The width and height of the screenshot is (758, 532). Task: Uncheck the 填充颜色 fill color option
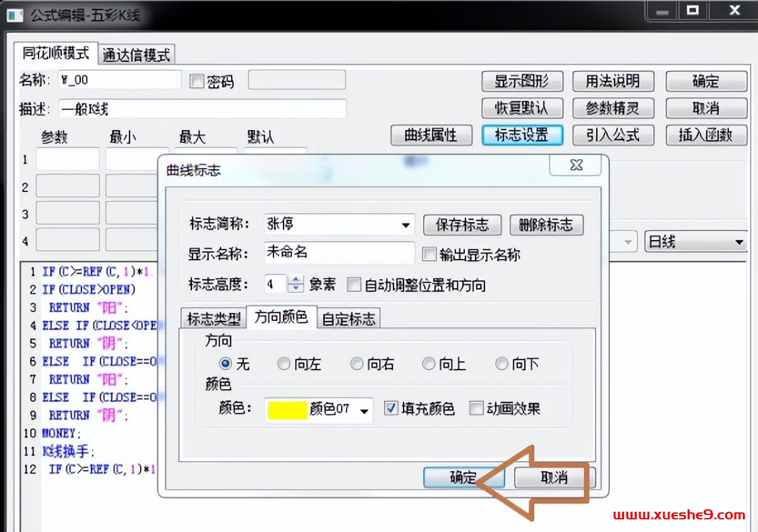click(390, 409)
